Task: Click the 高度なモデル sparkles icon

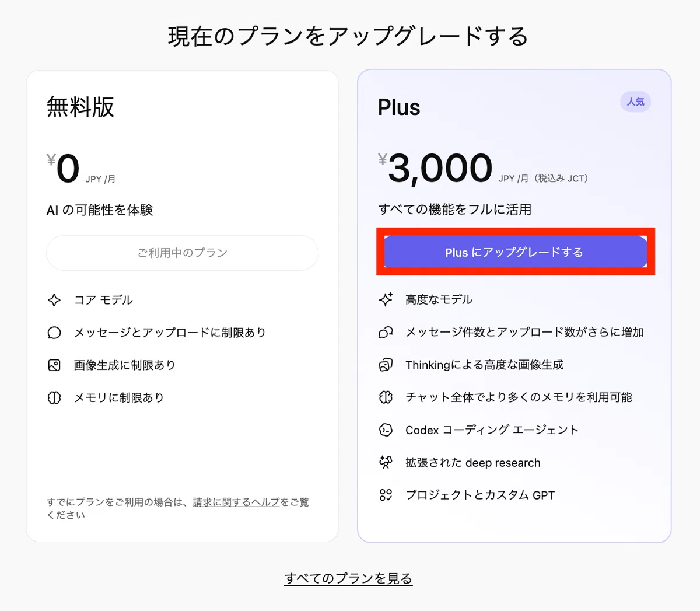Action: tap(386, 299)
